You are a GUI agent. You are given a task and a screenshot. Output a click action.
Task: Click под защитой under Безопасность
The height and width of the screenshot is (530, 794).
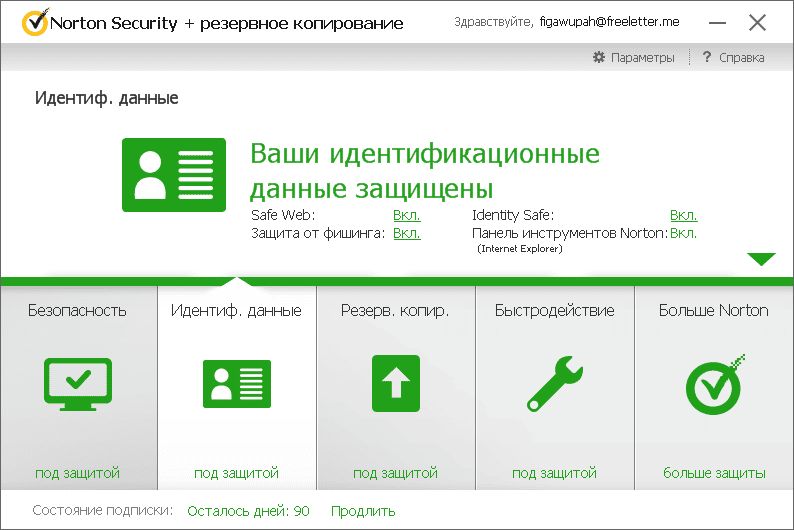click(77, 473)
